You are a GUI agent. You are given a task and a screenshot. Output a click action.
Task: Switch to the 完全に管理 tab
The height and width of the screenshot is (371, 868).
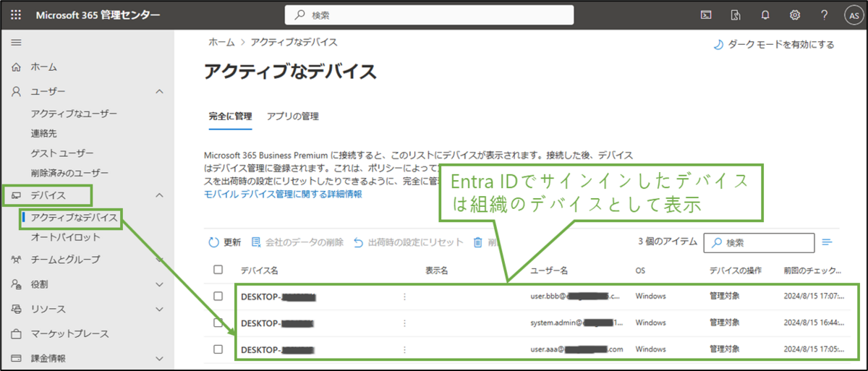click(230, 116)
